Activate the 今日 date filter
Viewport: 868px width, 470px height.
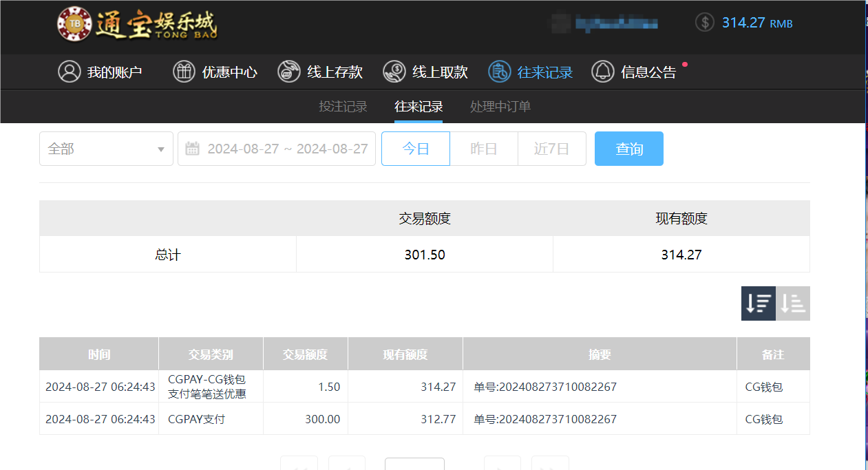415,149
